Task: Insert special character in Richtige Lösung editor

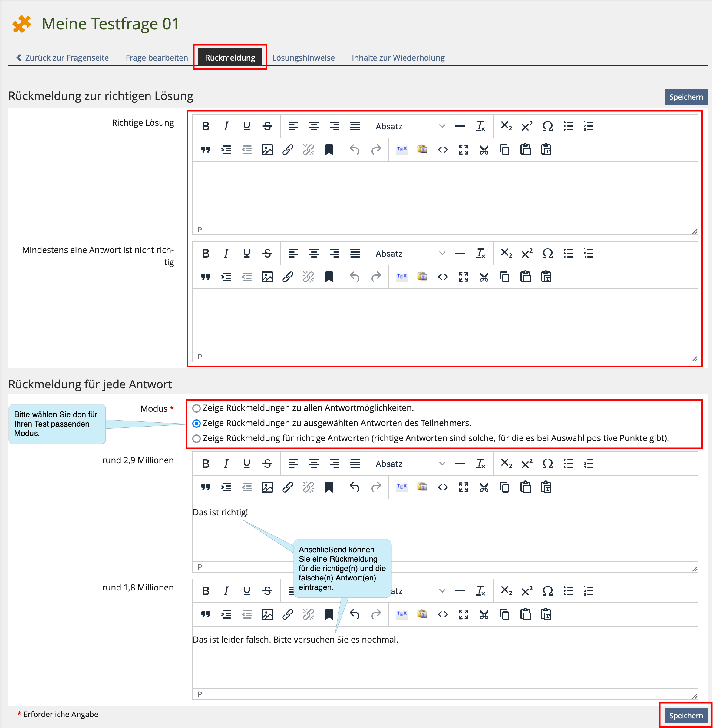Action: 547,126
